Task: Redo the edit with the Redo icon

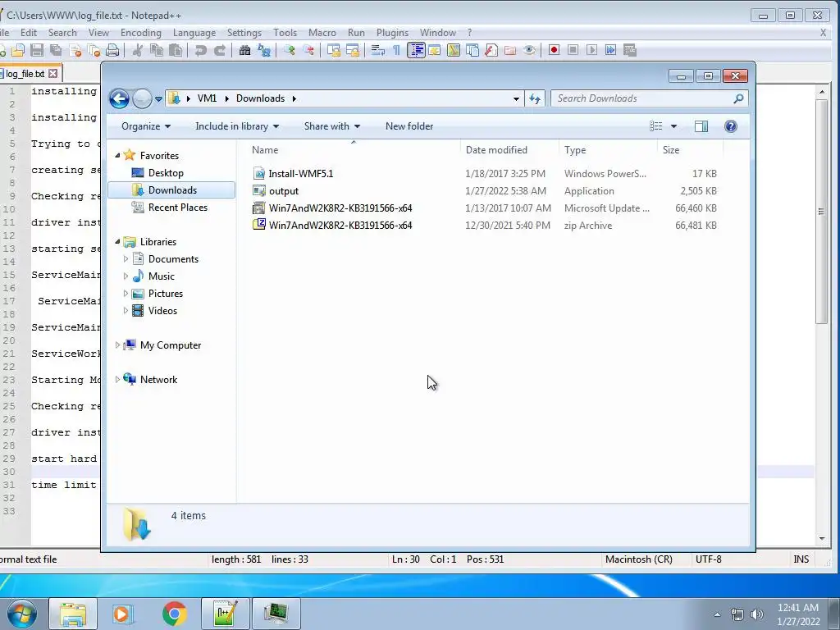Action: pos(220,50)
